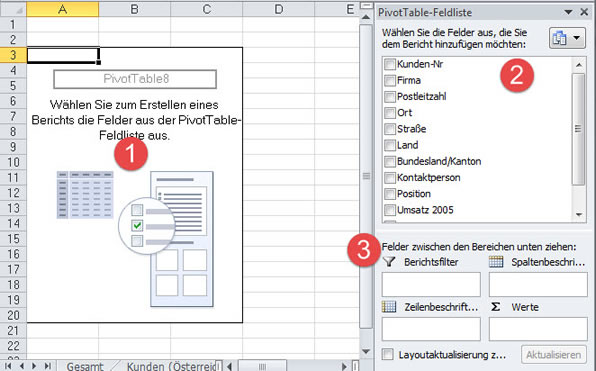Click the 'Berichtsfilter' area label
Screen dimensions: 596x371
point(431,262)
